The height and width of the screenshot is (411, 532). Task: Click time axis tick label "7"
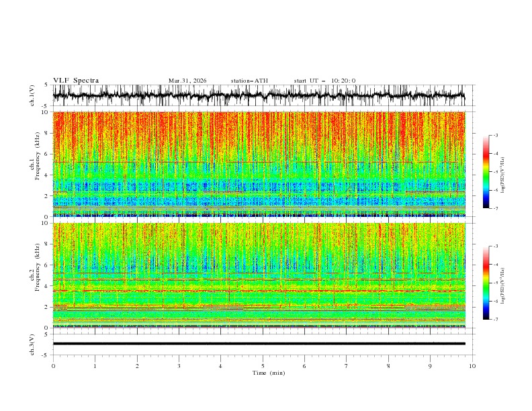[x=347, y=366]
